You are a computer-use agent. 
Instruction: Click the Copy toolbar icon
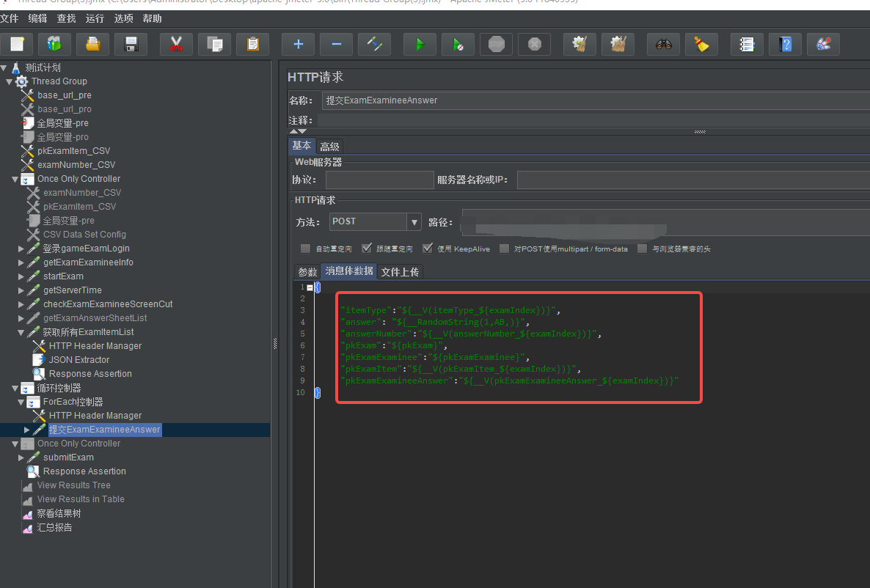tap(215, 45)
